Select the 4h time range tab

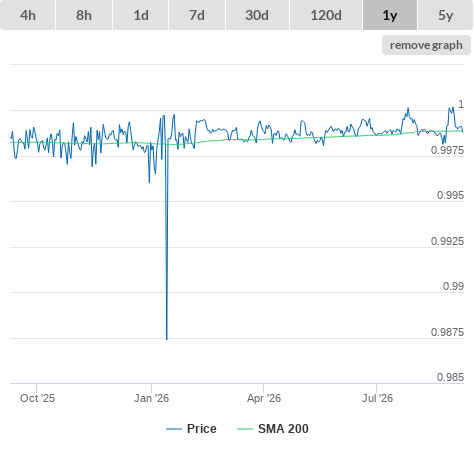click(x=28, y=15)
